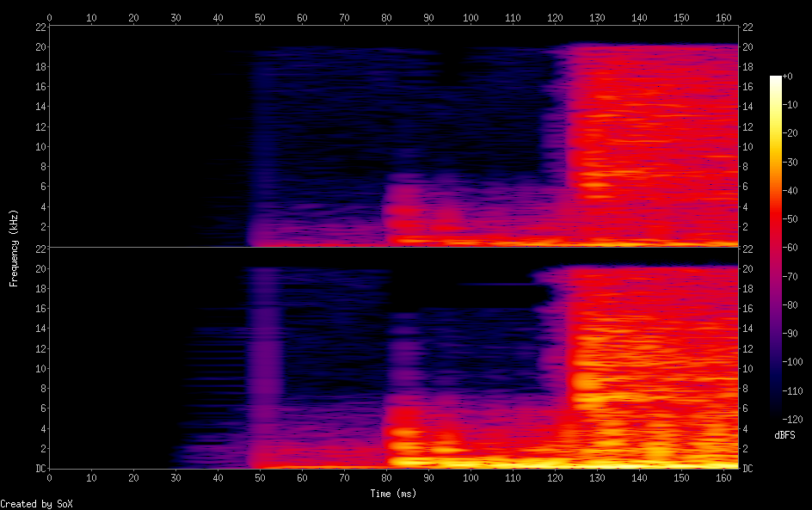Click the "DC" label on the bottom-right frequency axis
This screenshot has height=510, width=812.
748,469
